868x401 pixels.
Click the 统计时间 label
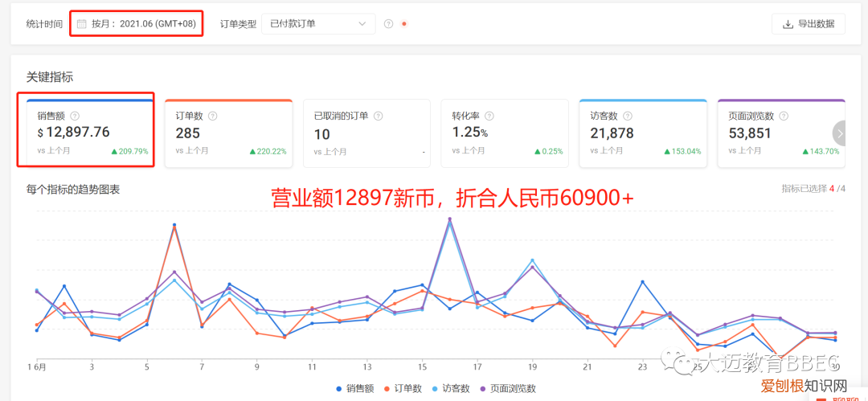click(x=44, y=24)
